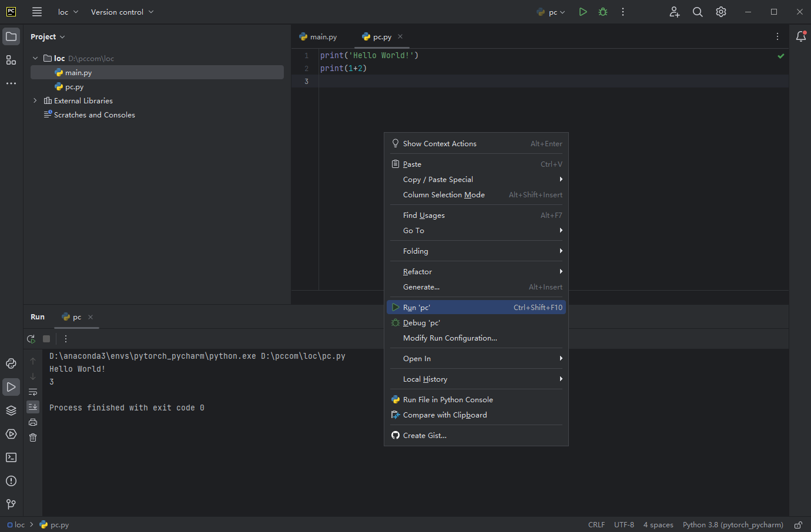Stop the running process in Run panel
Screen dimensions: 811x532
46,339
